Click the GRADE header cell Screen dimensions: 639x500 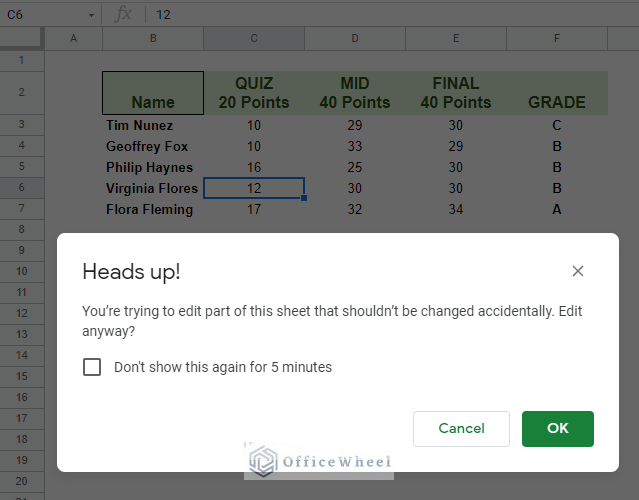[557, 93]
